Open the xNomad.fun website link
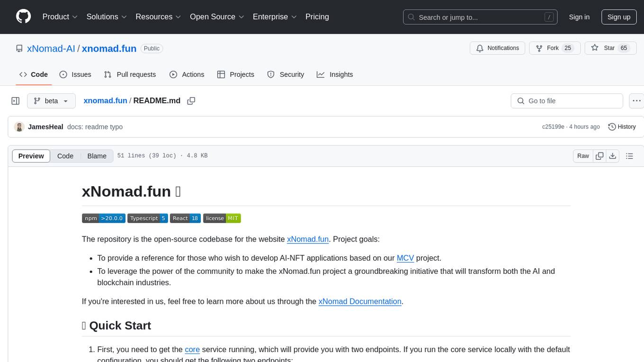The height and width of the screenshot is (362, 644). [308, 239]
